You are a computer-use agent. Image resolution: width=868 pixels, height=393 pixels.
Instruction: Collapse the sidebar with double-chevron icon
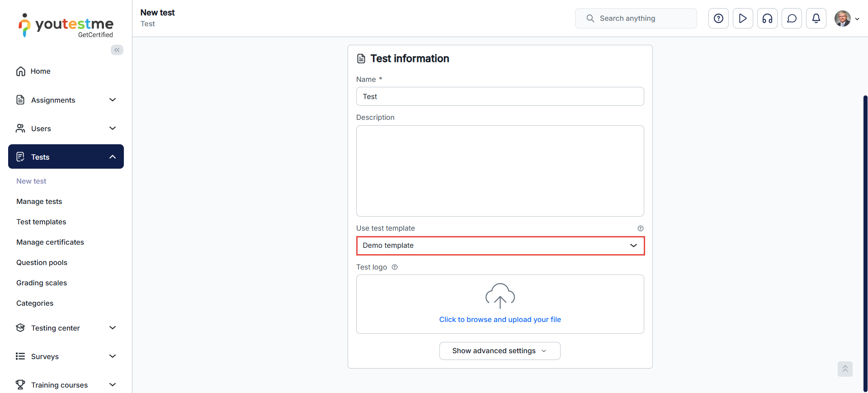click(117, 50)
